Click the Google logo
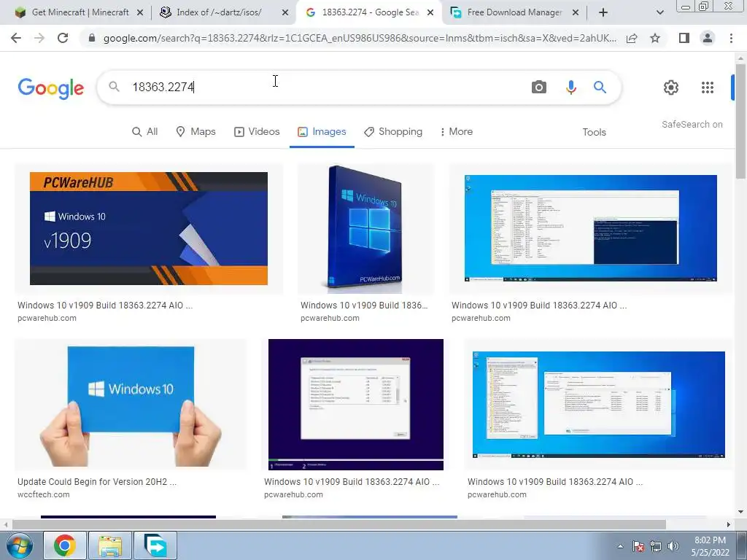This screenshot has height=560, width=747. 51,88
